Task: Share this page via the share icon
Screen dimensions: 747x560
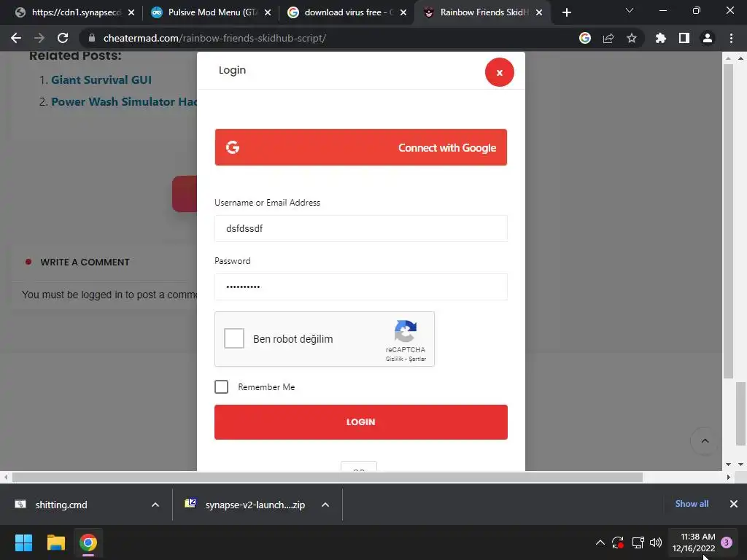Action: pyautogui.click(x=608, y=38)
